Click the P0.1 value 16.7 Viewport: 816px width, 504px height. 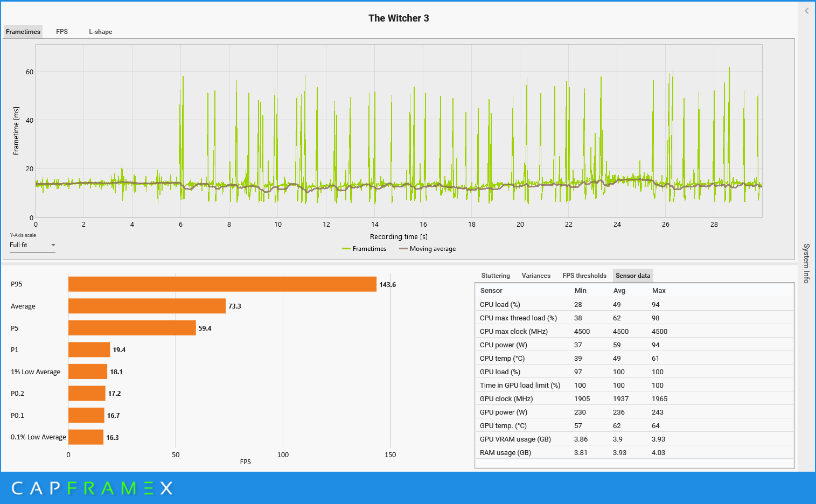click(113, 416)
